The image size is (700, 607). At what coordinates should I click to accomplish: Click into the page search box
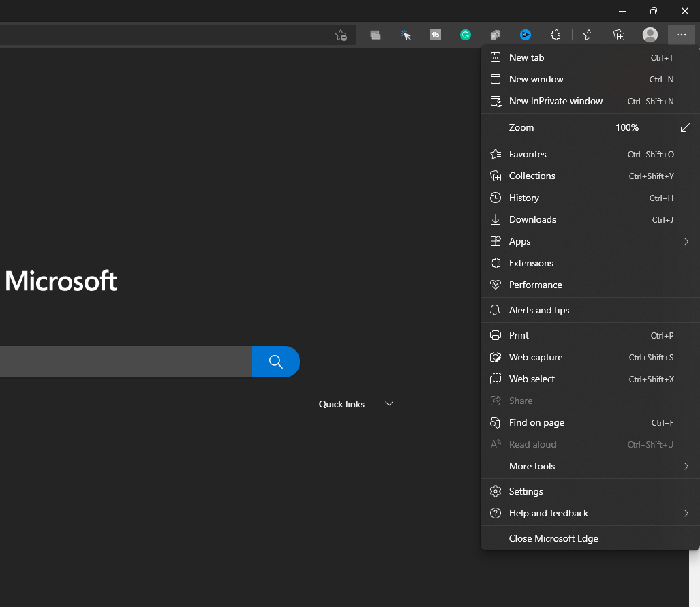126,362
